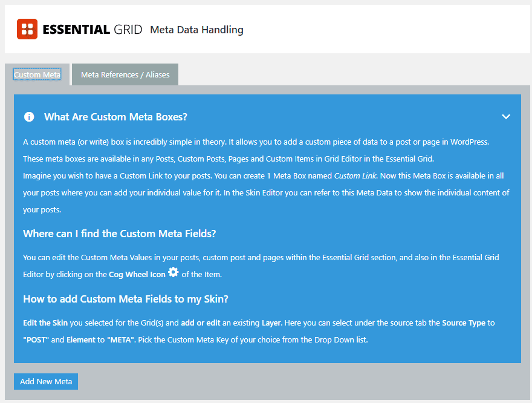Click the 'Meta Data Handling' page title
The width and height of the screenshot is (532, 403).
196,30
